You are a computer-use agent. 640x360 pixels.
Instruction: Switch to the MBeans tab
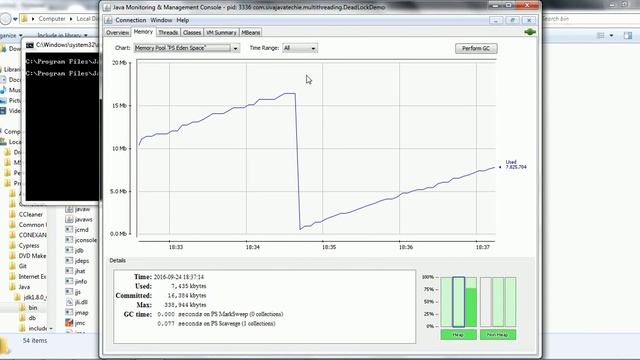click(251, 33)
